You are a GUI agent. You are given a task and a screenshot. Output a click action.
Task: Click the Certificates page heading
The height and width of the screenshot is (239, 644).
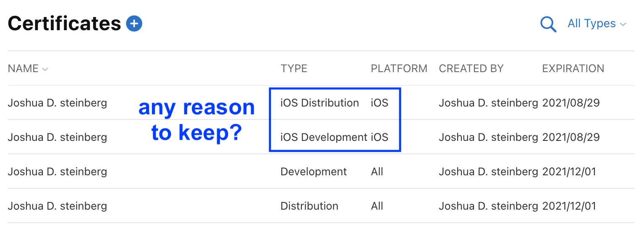64,23
